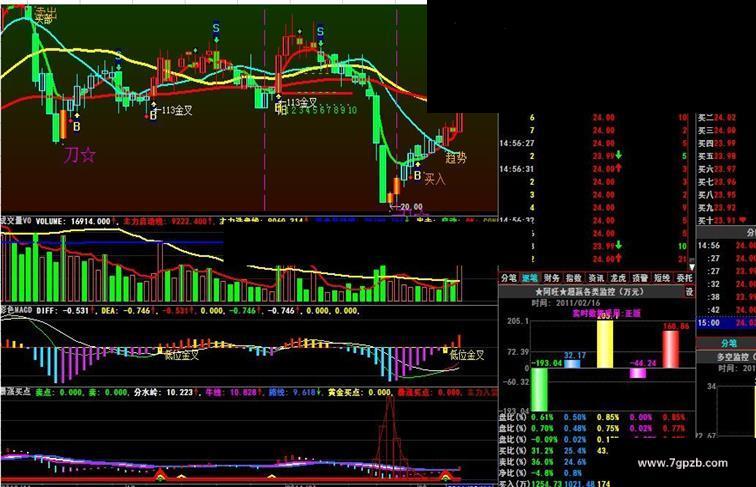
Task: Select the 买九 23.92 order book row
Action: tap(717, 208)
